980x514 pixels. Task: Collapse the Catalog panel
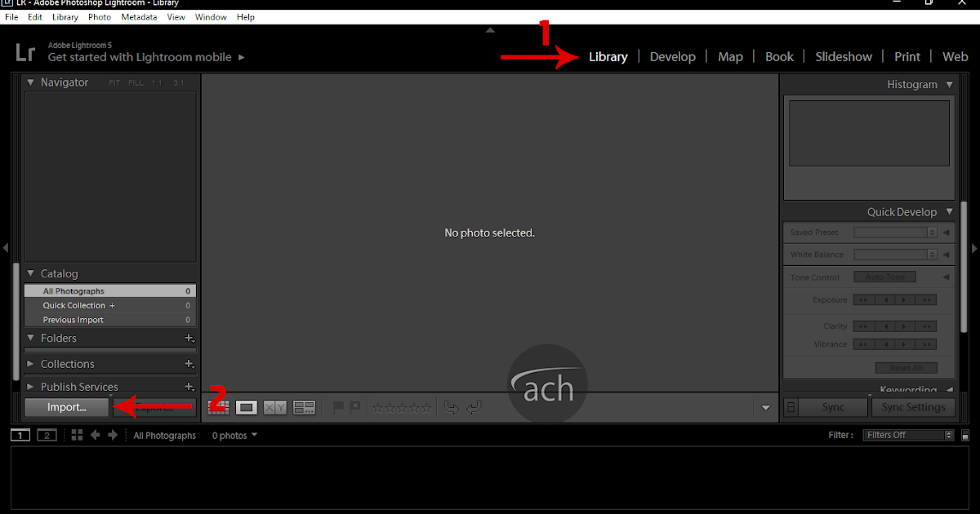coord(31,273)
